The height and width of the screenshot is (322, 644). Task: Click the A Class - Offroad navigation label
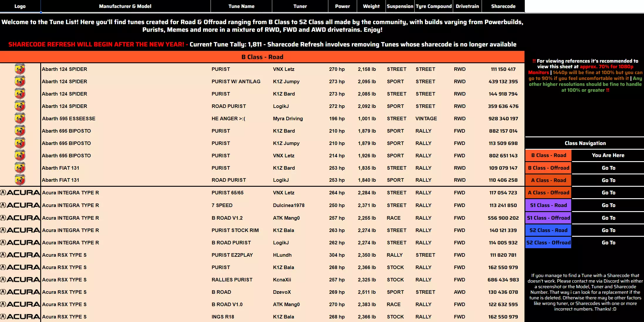coord(548,193)
